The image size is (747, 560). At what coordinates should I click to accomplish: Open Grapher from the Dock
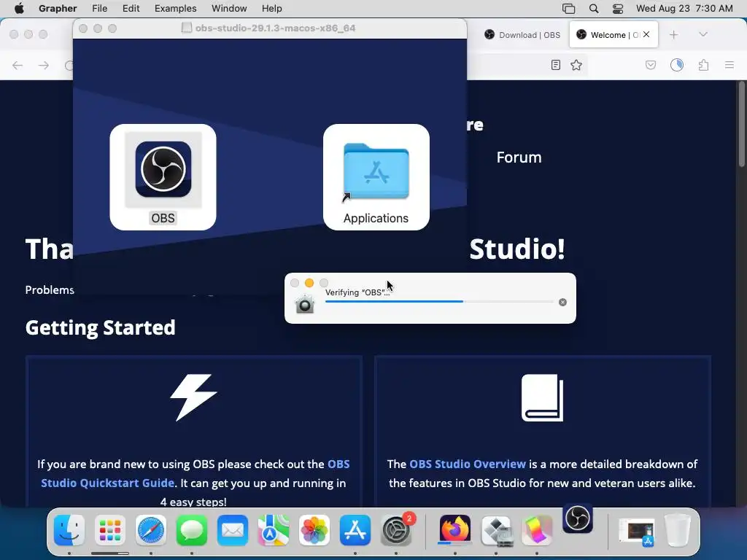pos(537,530)
